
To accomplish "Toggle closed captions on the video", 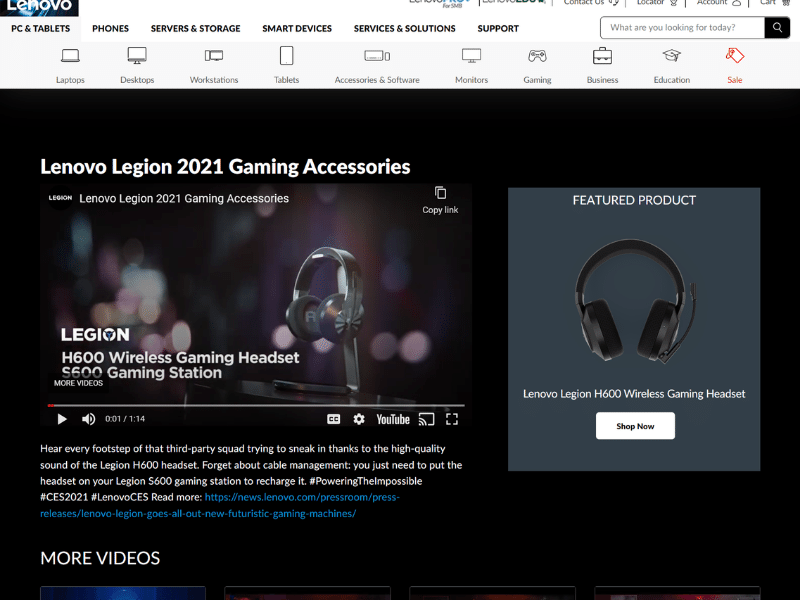I will [333, 419].
